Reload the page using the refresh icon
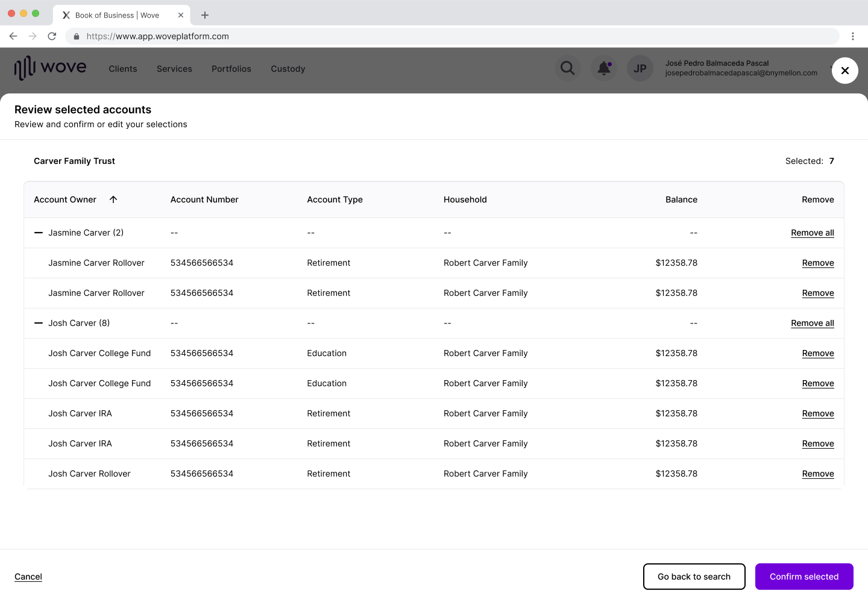Screen dimensions: 868x603 52,36
